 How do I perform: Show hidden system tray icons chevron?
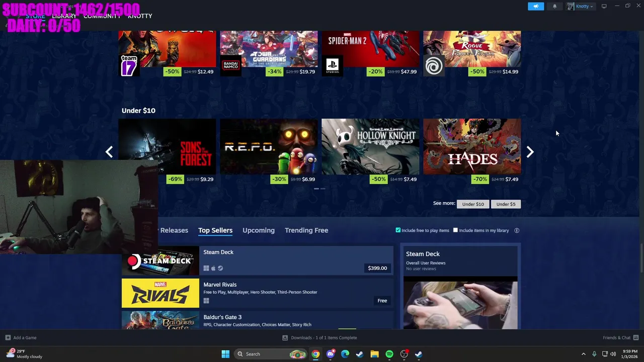584,354
